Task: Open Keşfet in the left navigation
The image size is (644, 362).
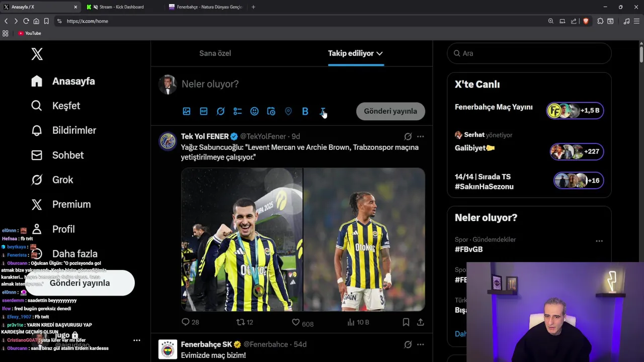Action: pyautogui.click(x=56, y=106)
